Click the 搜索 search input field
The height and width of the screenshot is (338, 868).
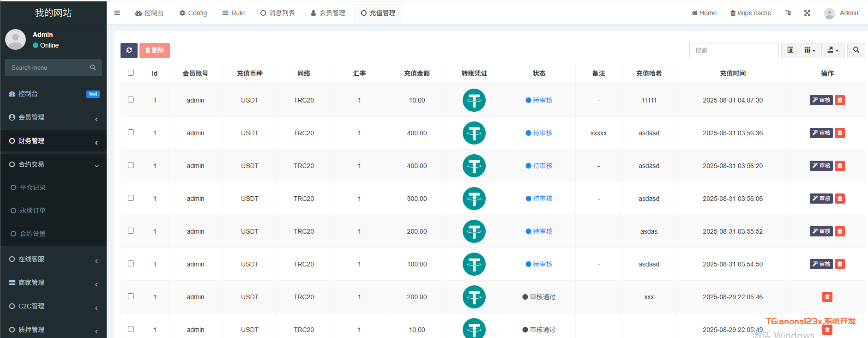pyautogui.click(x=734, y=50)
